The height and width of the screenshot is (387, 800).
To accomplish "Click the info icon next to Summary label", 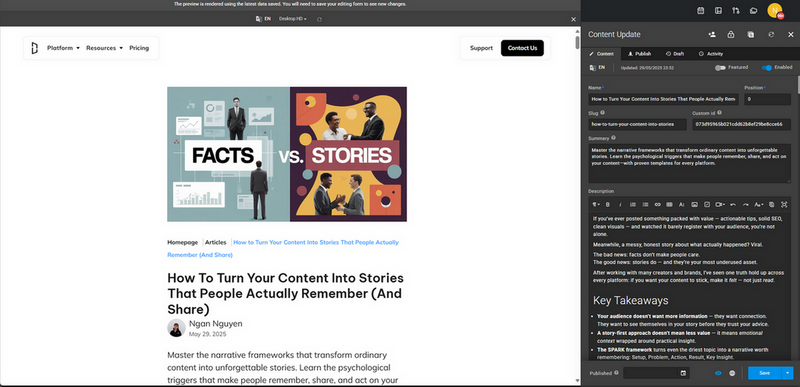I will coord(613,138).
